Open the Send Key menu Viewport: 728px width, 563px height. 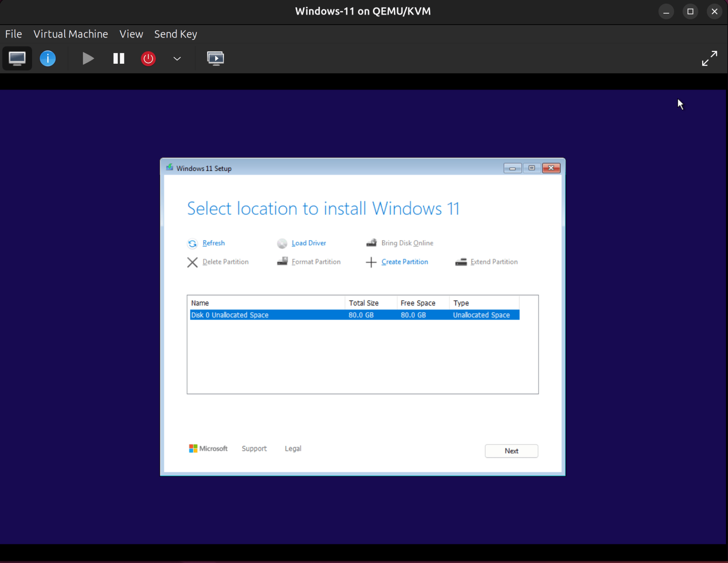[x=175, y=34]
